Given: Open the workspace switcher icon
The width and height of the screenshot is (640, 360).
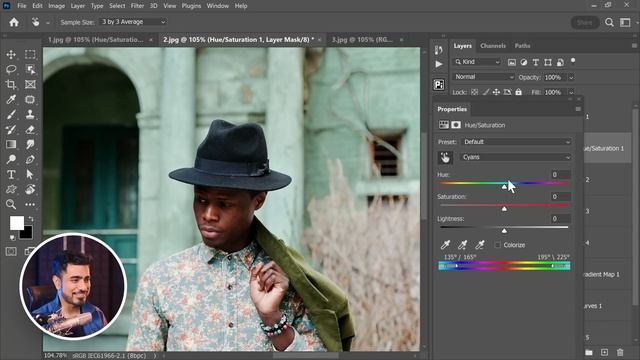Looking at the screenshot, I should (x=625, y=22).
